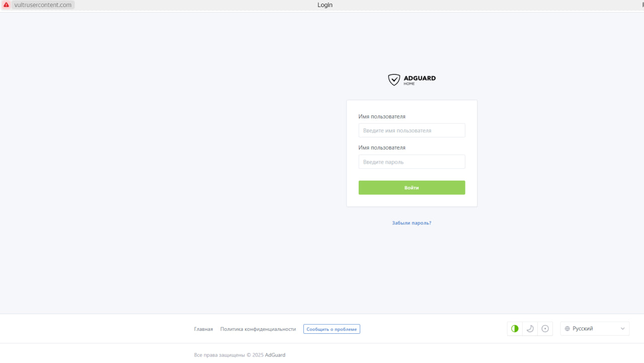Click the globe icon in language selector
Image resolution: width=644 pixels, height=363 pixels.
click(568, 329)
